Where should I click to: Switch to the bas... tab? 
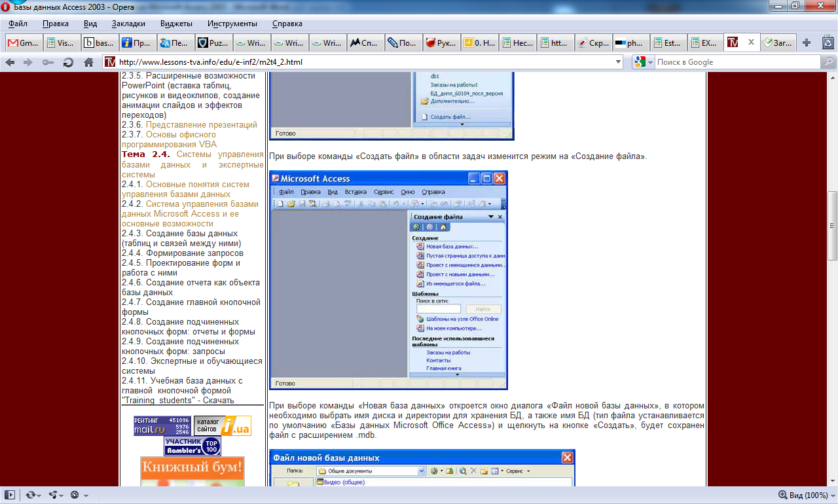(100, 43)
